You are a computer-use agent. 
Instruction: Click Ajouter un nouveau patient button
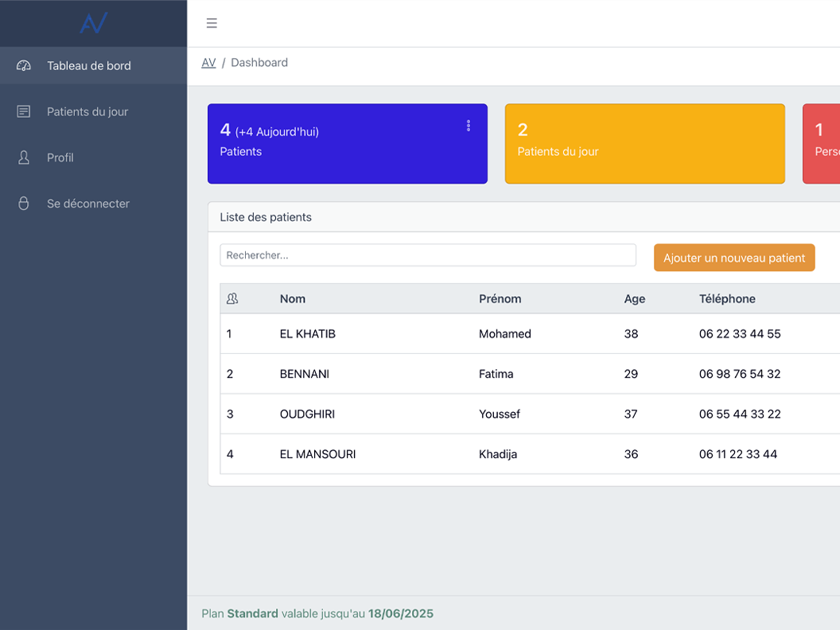(x=734, y=258)
